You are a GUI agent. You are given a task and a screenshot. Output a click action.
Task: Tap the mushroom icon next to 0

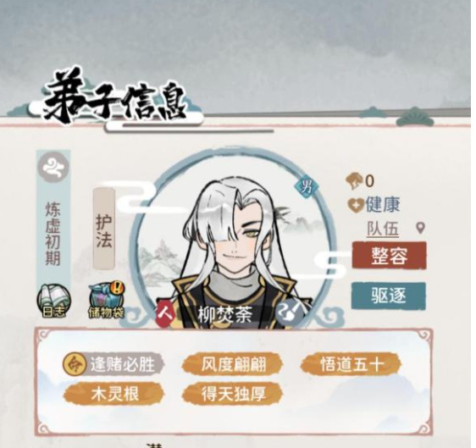click(354, 180)
